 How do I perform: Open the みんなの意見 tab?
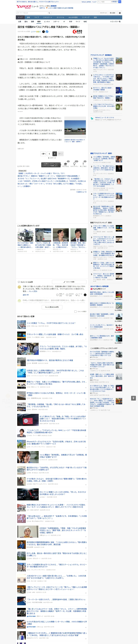click(x=73, y=17)
